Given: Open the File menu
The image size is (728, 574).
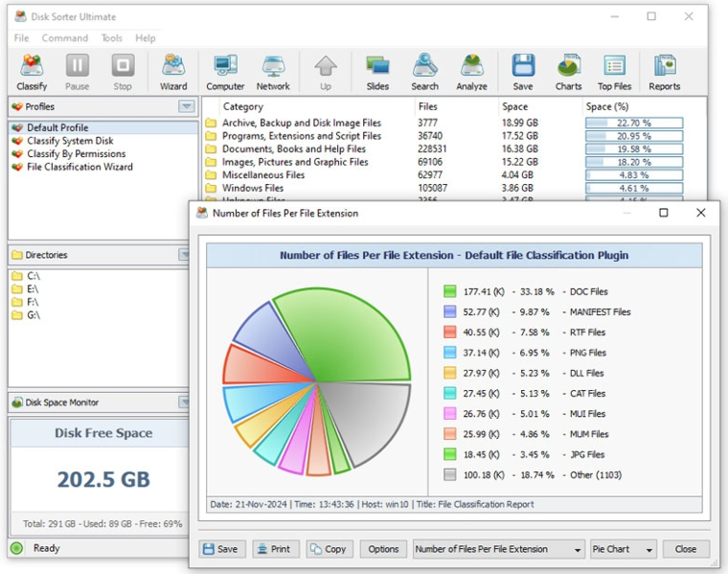Looking at the screenshot, I should coord(21,38).
